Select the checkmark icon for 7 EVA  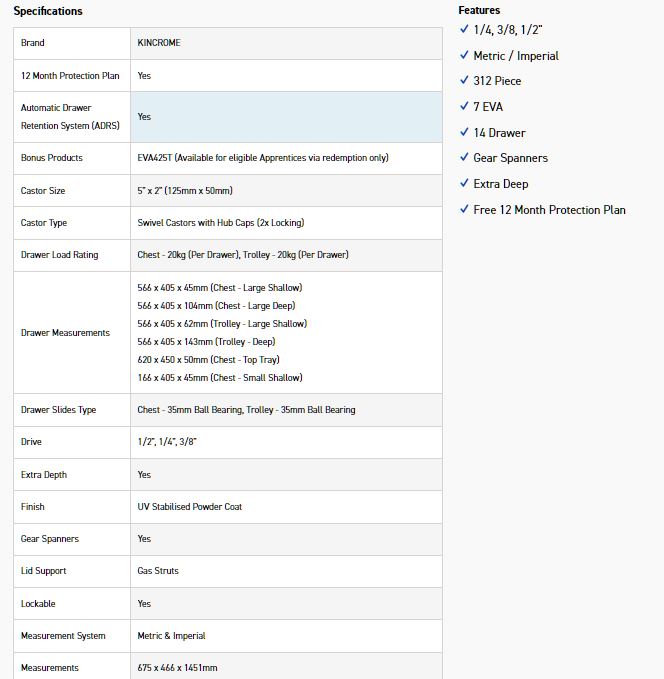click(x=464, y=107)
